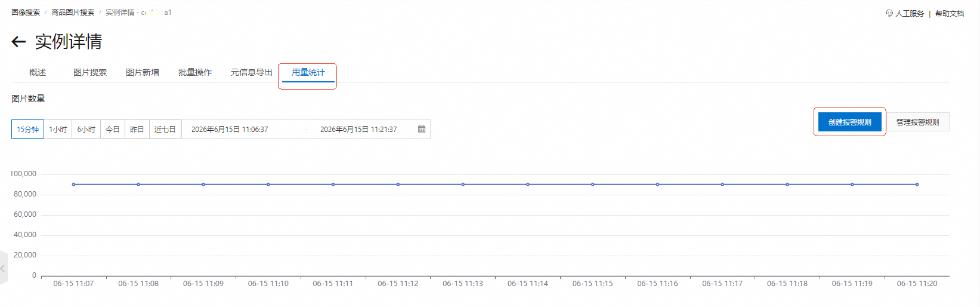Screen dimensions: 980x307
Task: Click the 人工服务 headset icon
Action: click(889, 13)
